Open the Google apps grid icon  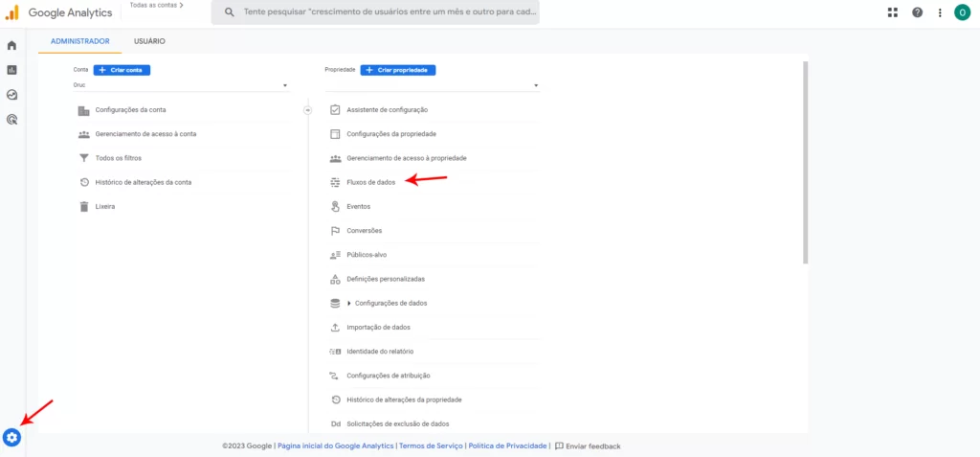tap(893, 12)
